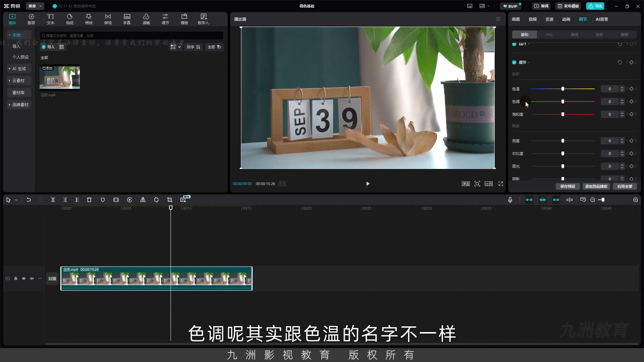
Task: Click the undo arrow in timeline toolbar
Action: coord(29,200)
